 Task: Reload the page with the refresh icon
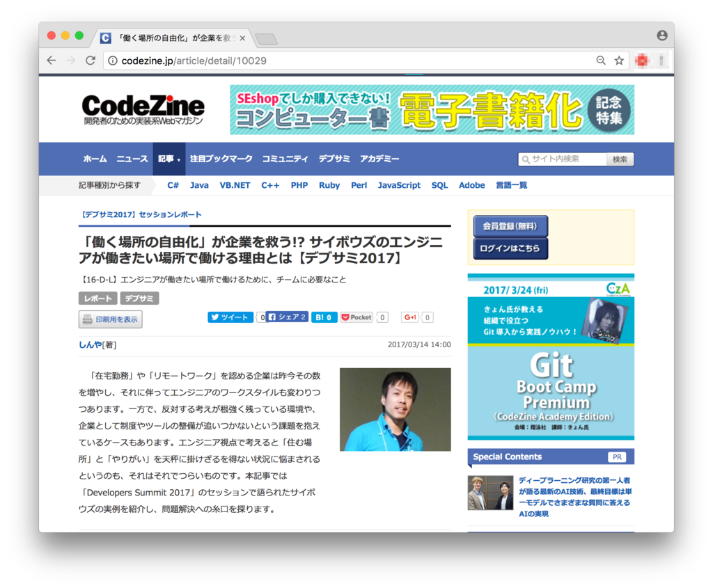91,61
